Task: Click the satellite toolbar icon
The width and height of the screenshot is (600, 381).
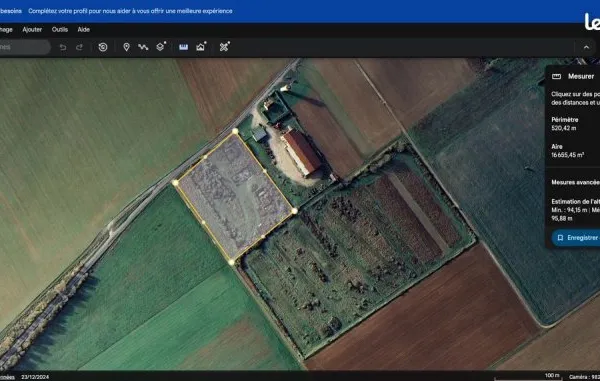Action: point(225,47)
